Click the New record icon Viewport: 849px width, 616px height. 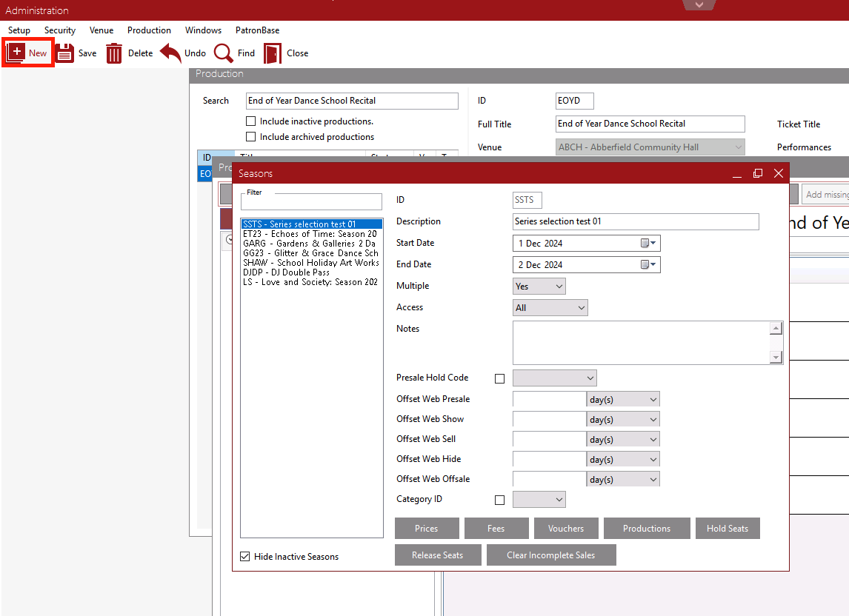pyautogui.click(x=16, y=53)
